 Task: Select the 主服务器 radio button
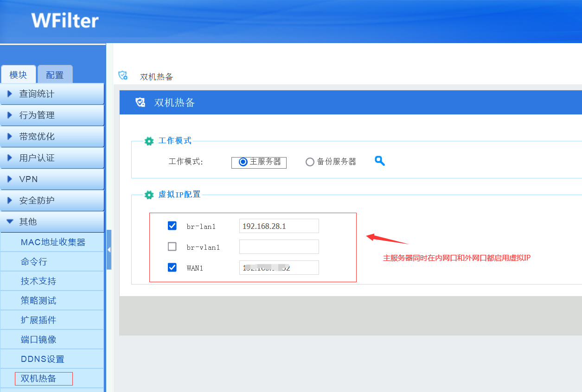(243, 162)
